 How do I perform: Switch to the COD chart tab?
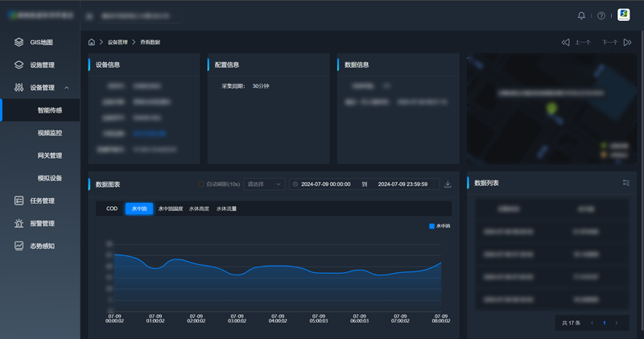tap(112, 209)
